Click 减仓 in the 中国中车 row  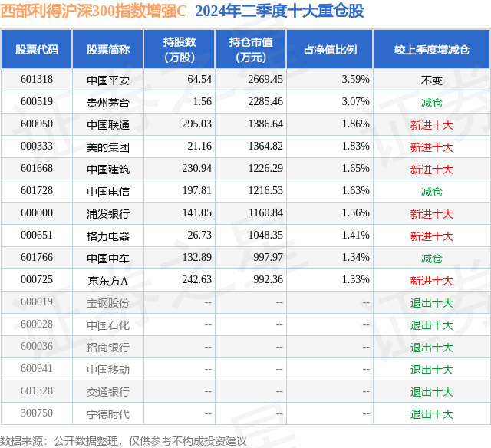[432, 259]
